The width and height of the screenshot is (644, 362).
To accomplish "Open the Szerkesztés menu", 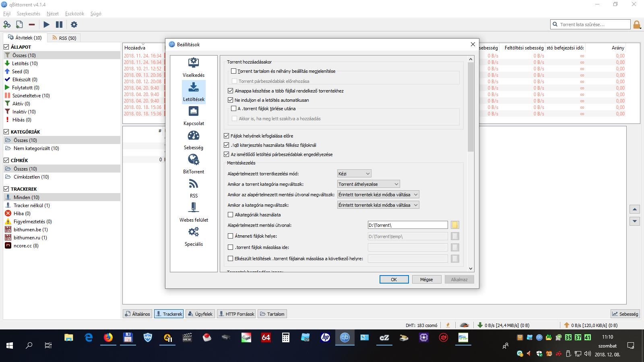I will tap(29, 14).
